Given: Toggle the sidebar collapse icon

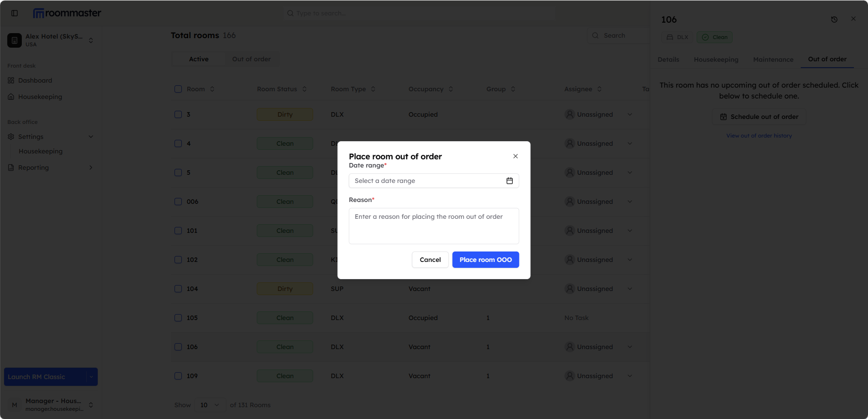Looking at the screenshot, I should coord(15,13).
